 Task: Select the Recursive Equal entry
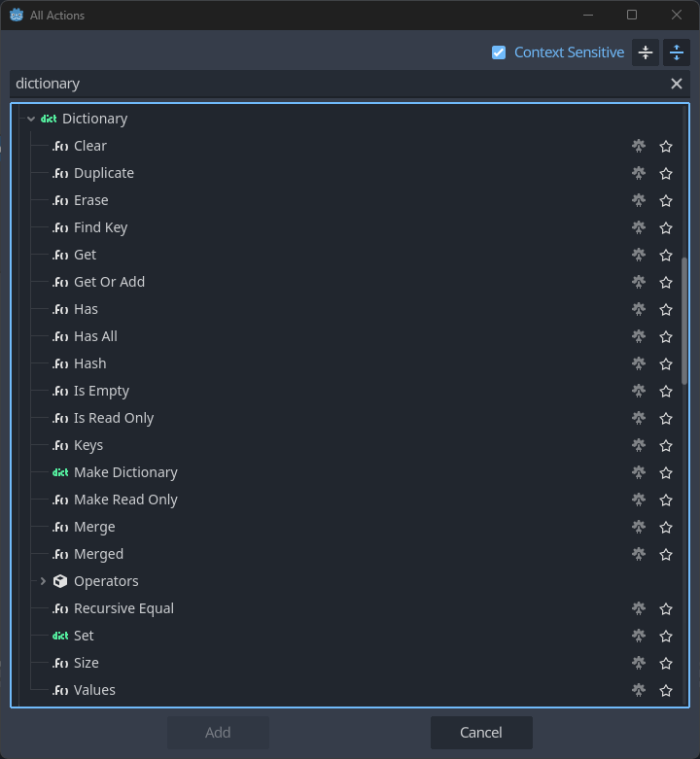(123, 608)
